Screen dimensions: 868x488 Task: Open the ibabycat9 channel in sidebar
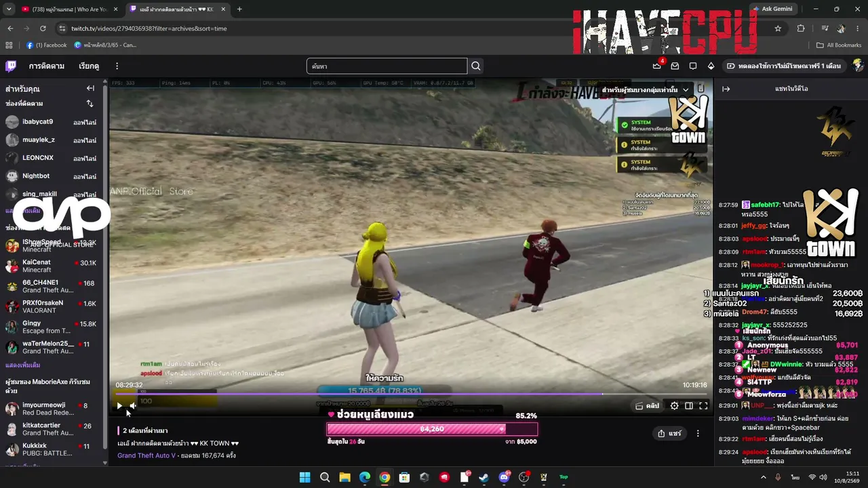pos(52,122)
